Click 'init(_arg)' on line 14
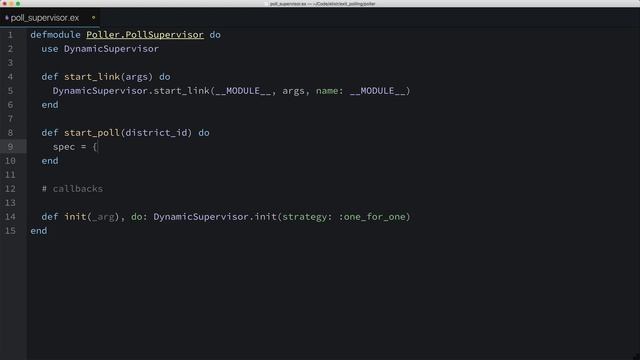The image size is (640, 360). [x=91, y=217]
